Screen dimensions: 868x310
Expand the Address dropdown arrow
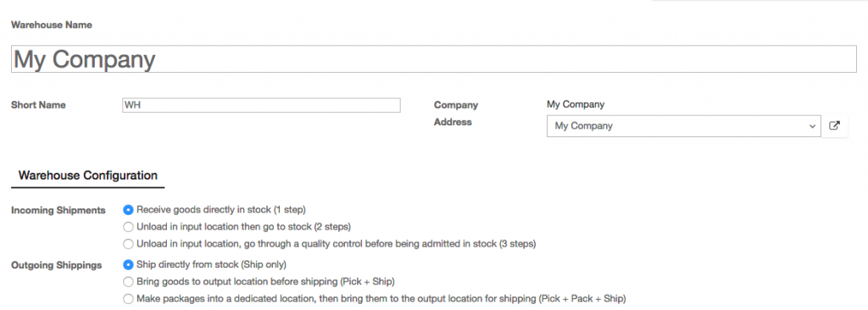click(812, 126)
